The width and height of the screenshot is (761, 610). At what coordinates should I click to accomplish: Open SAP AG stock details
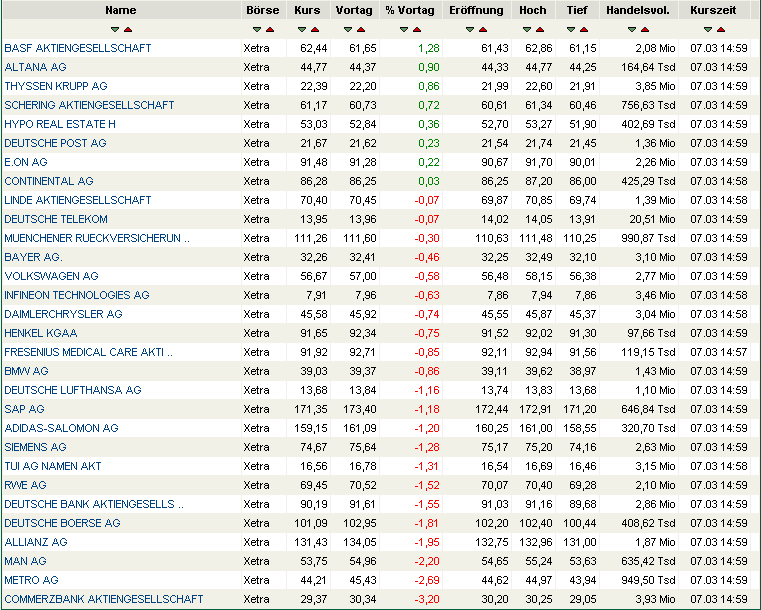(x=25, y=409)
